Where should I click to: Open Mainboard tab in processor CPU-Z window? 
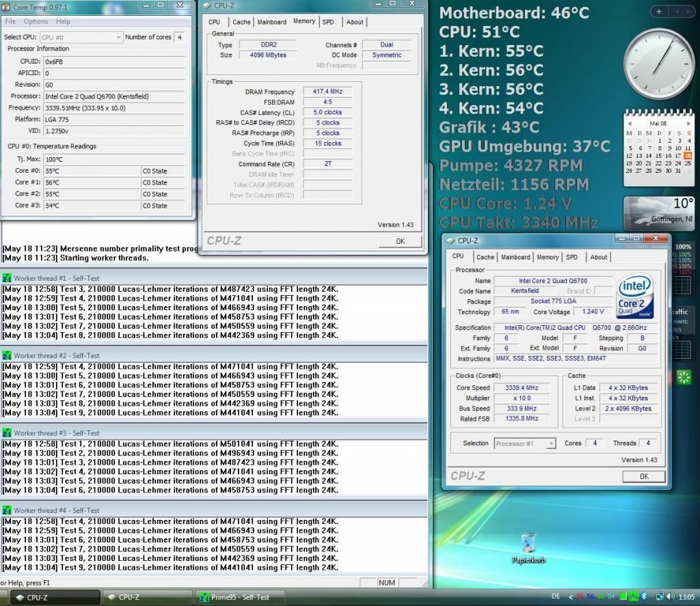(515, 257)
